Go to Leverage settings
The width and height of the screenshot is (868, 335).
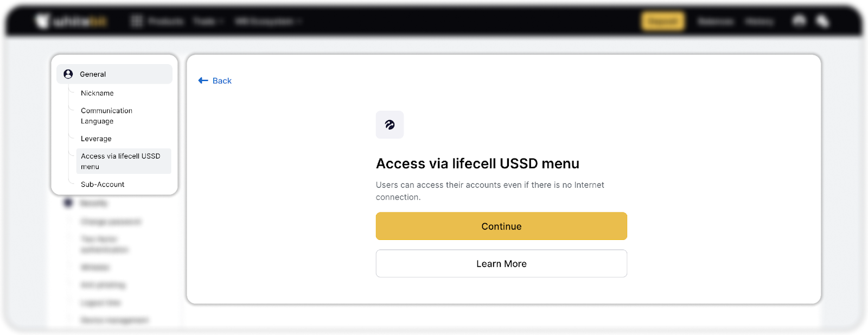pyautogui.click(x=96, y=139)
